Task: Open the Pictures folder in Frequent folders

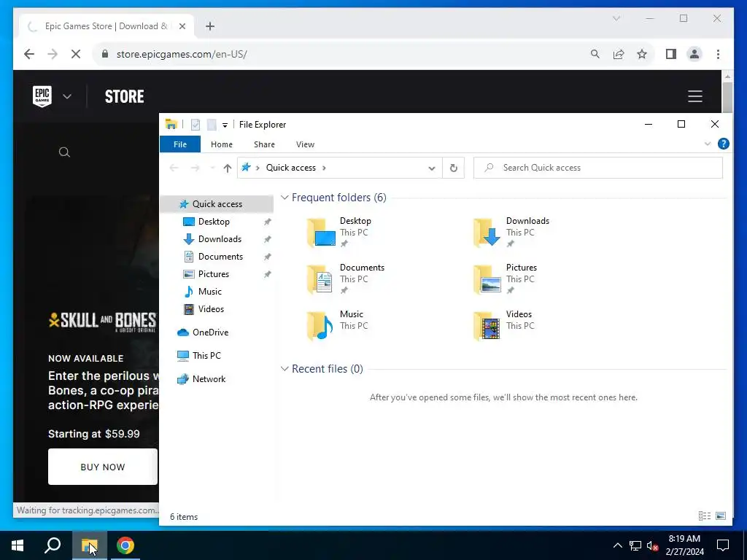Action: (505, 279)
